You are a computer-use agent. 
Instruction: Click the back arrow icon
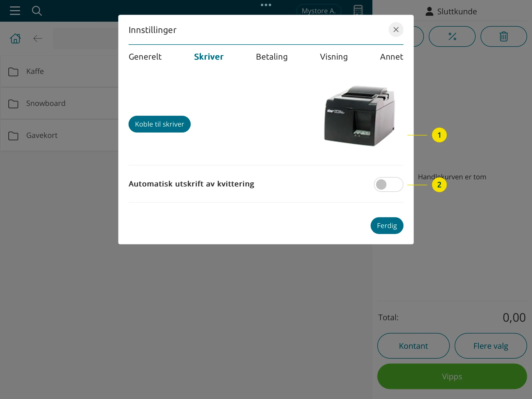(38, 38)
